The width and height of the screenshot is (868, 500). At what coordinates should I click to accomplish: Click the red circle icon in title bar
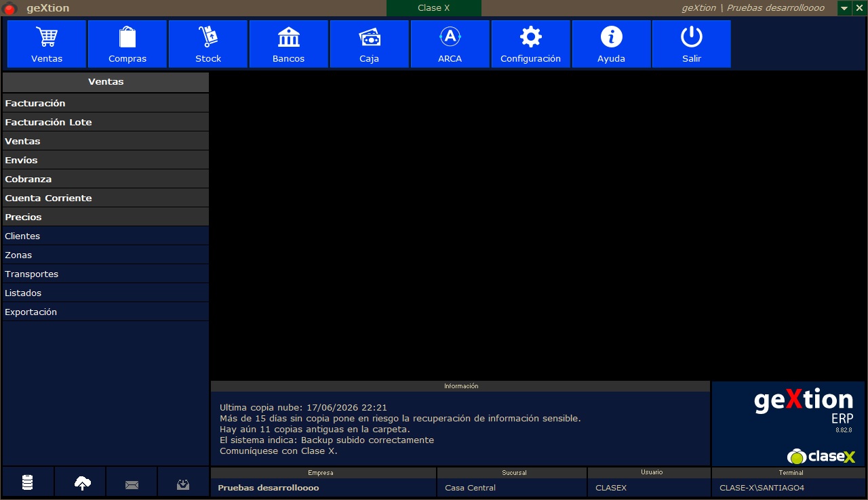[x=9, y=8]
